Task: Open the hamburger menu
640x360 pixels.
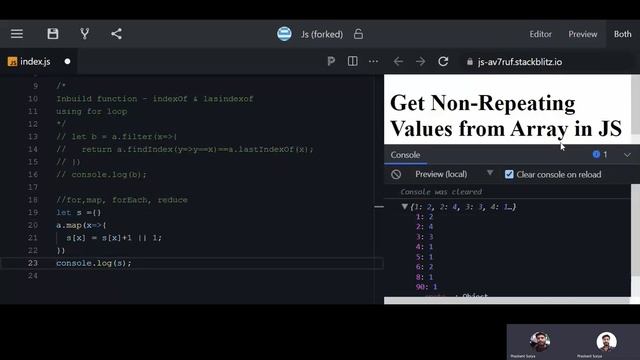Action: tap(17, 33)
